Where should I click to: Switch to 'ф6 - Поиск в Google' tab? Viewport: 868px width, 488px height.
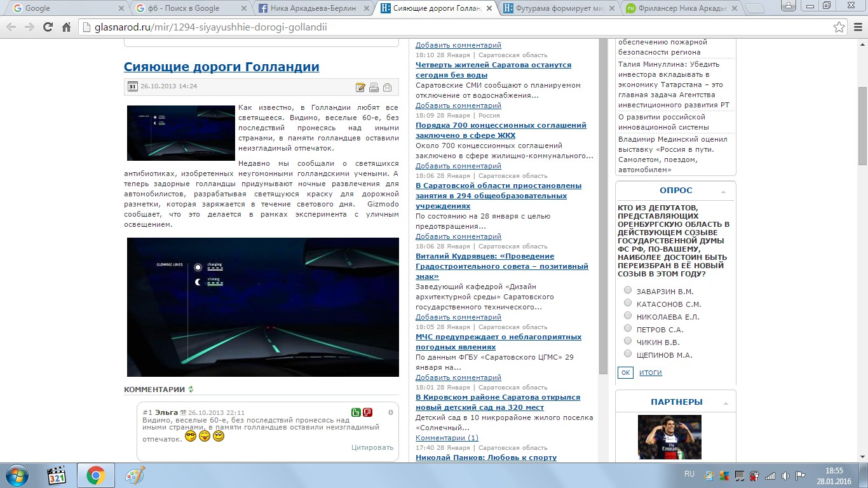click(189, 8)
